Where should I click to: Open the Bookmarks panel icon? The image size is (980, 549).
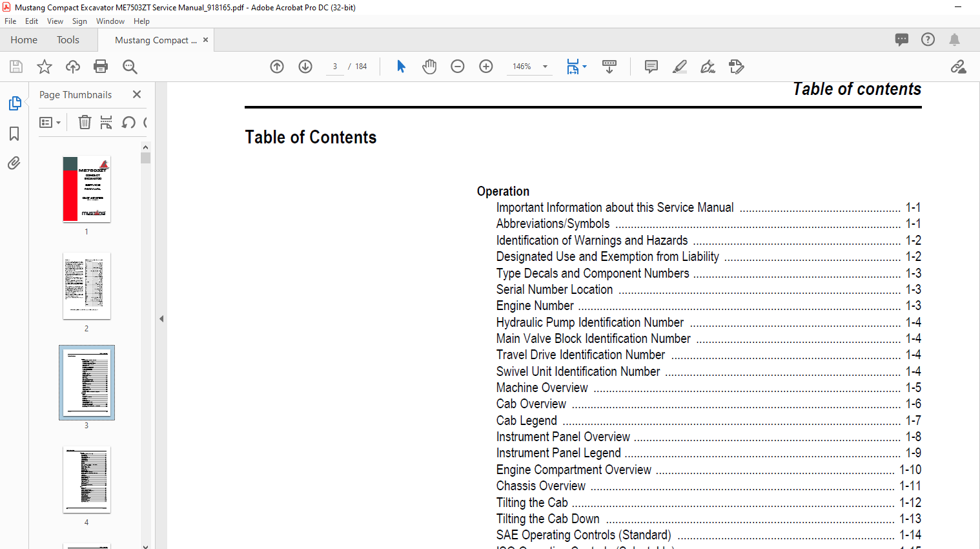[x=14, y=134]
